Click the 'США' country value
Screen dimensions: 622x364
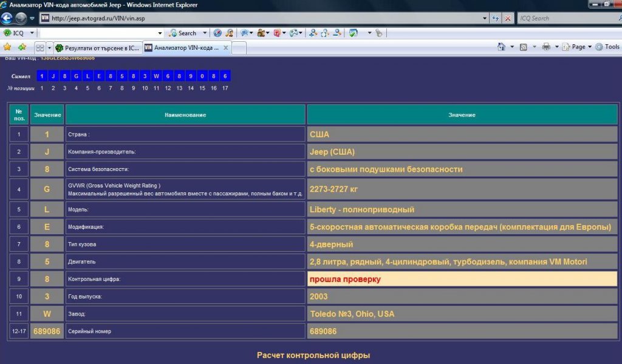(320, 135)
